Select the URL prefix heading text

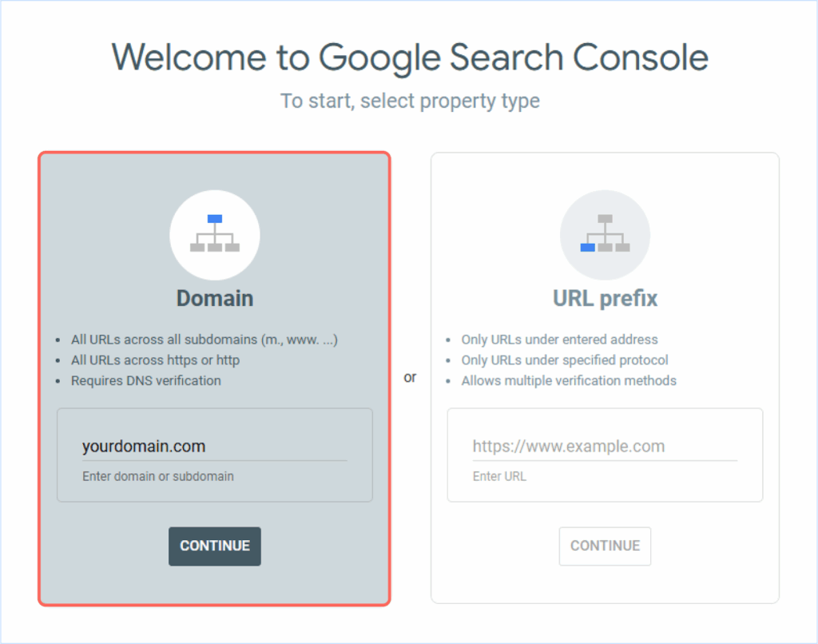coord(605,299)
